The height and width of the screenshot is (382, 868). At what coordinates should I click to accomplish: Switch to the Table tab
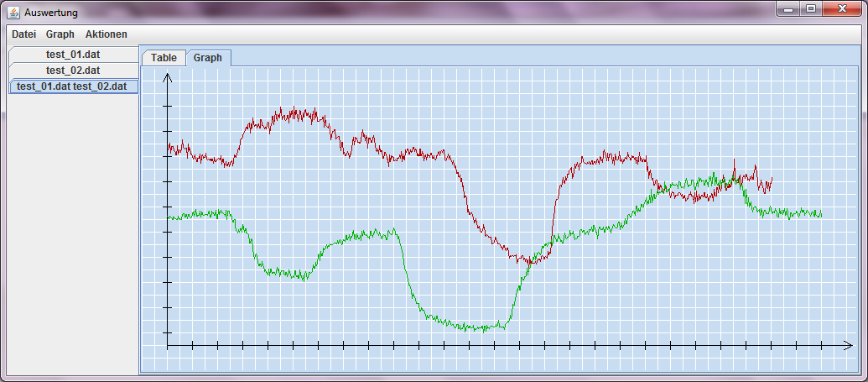coord(164,58)
